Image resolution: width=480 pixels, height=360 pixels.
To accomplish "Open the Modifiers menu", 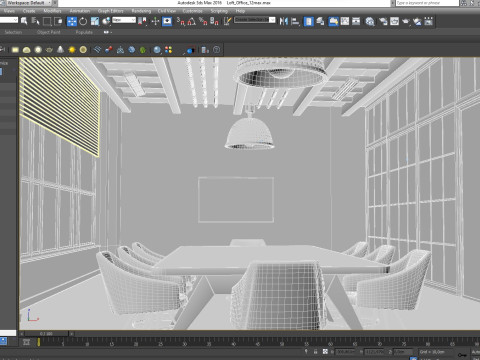I will 52,11.
